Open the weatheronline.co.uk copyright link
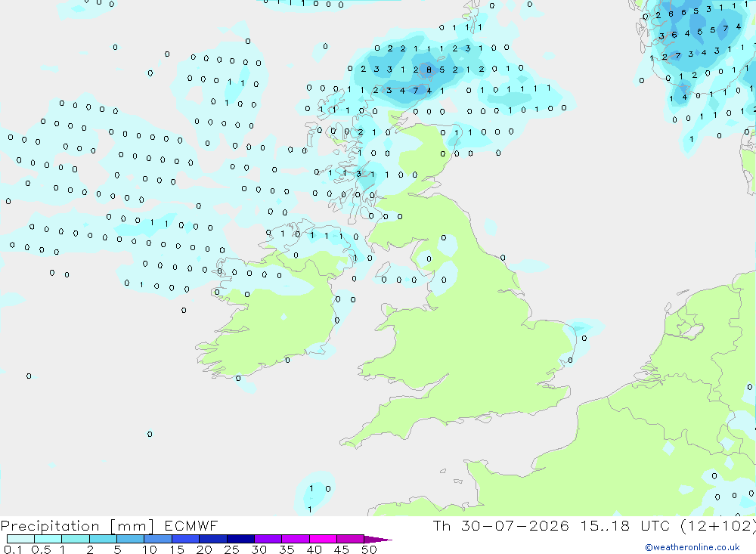 [692, 547]
